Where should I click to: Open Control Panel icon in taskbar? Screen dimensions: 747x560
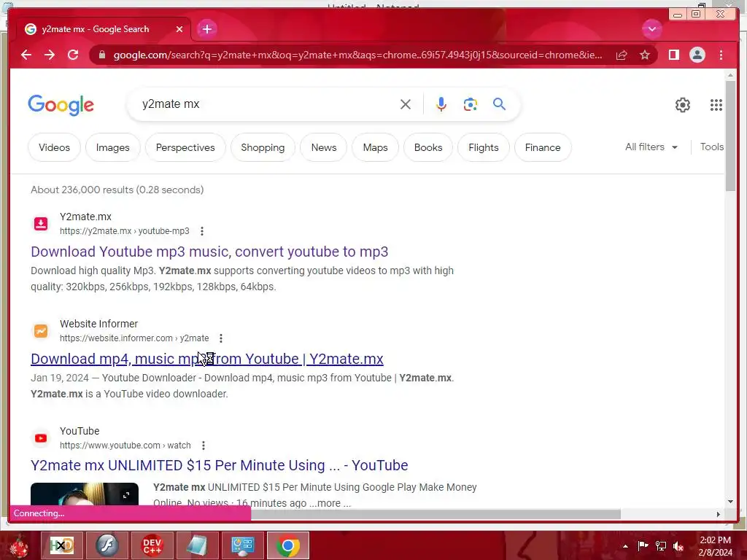pos(242,545)
